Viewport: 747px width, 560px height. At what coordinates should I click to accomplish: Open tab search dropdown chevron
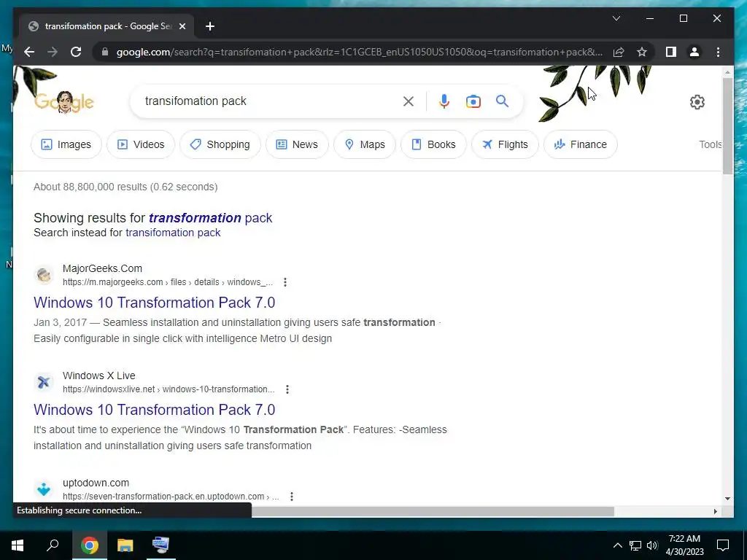[x=616, y=18]
